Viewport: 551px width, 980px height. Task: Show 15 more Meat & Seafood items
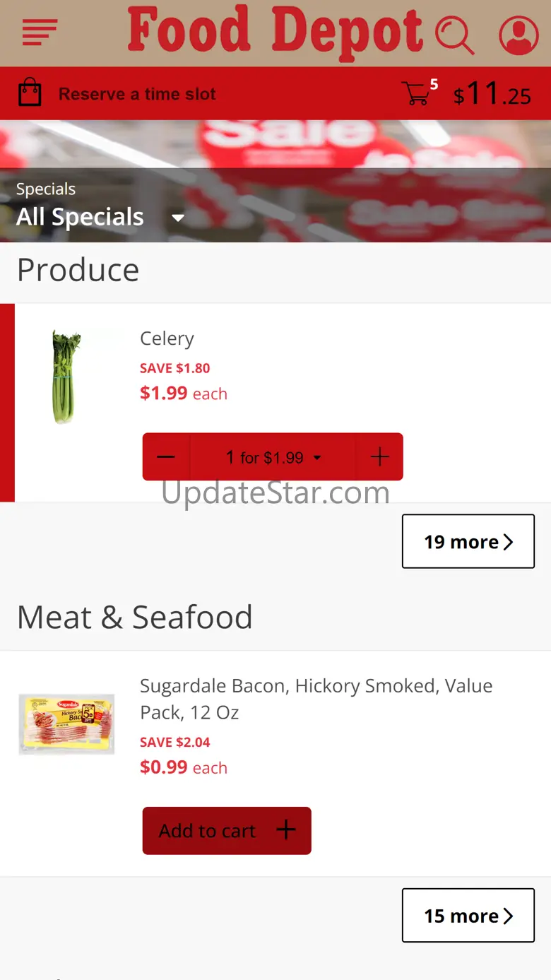click(468, 916)
